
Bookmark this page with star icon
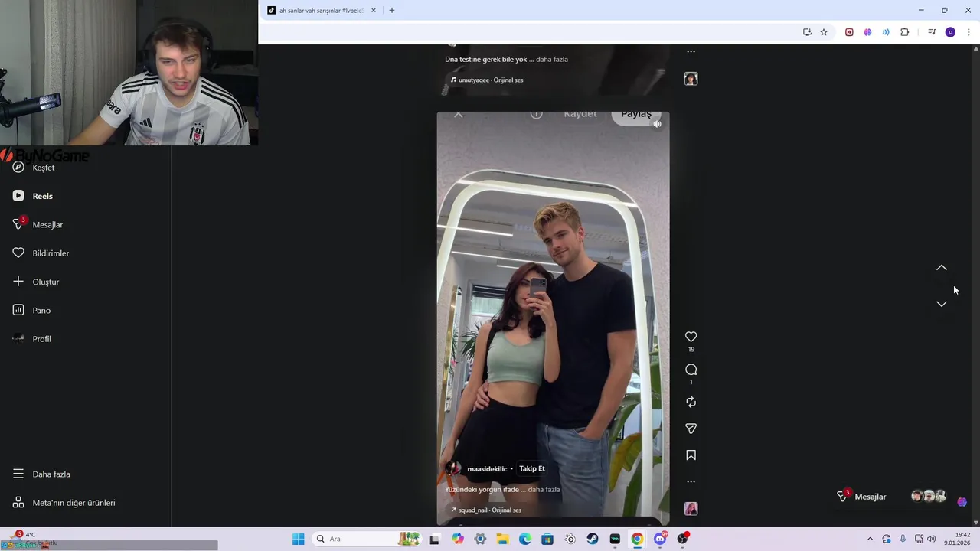(824, 32)
